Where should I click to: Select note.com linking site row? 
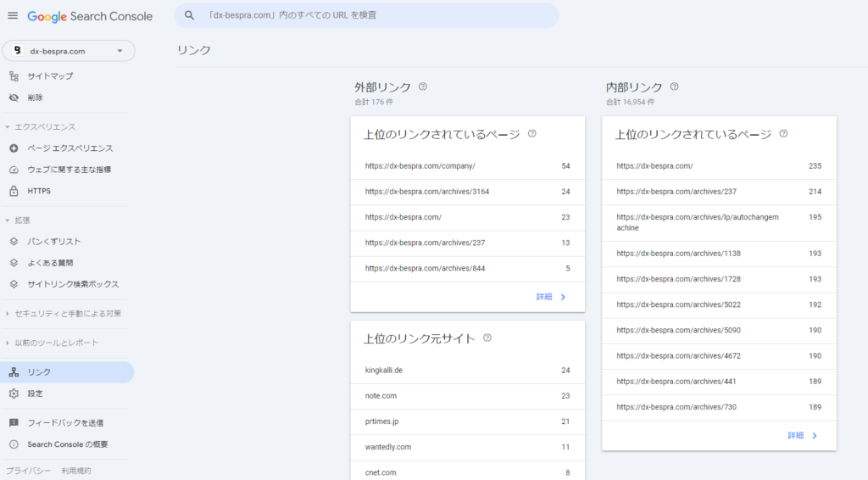coord(468,396)
